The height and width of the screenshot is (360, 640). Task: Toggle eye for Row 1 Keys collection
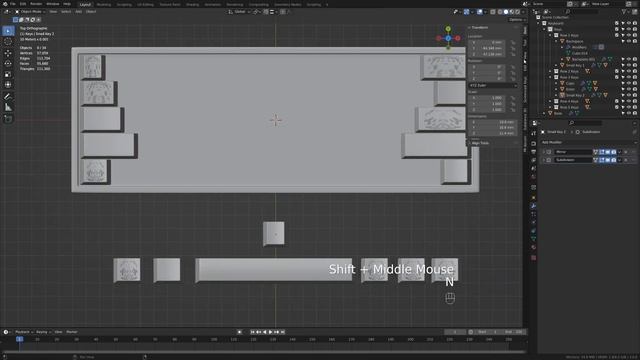(x=629, y=35)
